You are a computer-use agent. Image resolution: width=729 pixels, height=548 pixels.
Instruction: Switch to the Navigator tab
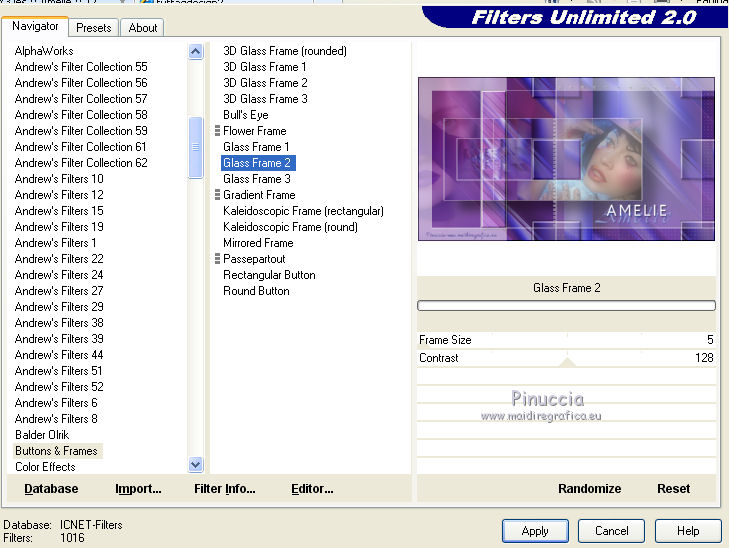pyautogui.click(x=35, y=26)
